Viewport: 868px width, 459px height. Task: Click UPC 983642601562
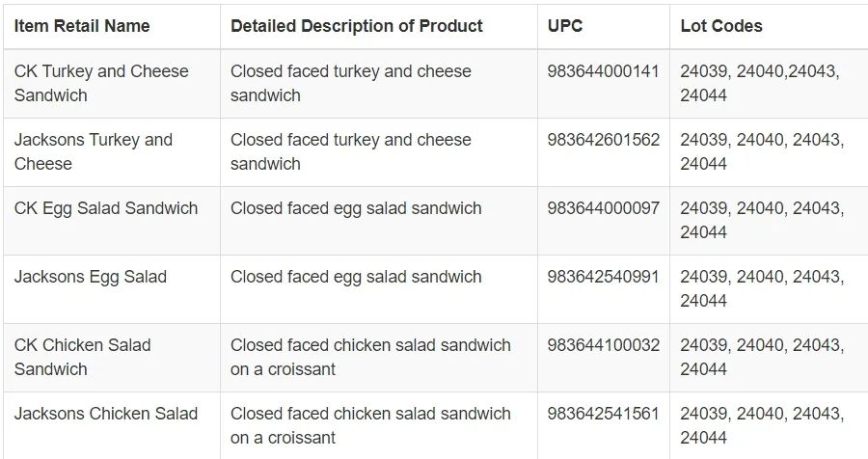click(604, 140)
